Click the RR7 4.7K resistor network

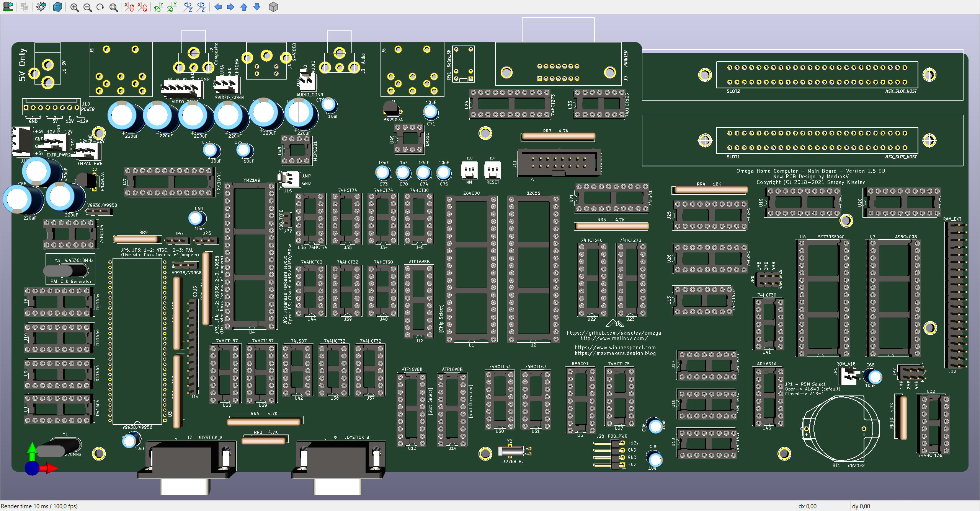pyautogui.click(x=558, y=136)
